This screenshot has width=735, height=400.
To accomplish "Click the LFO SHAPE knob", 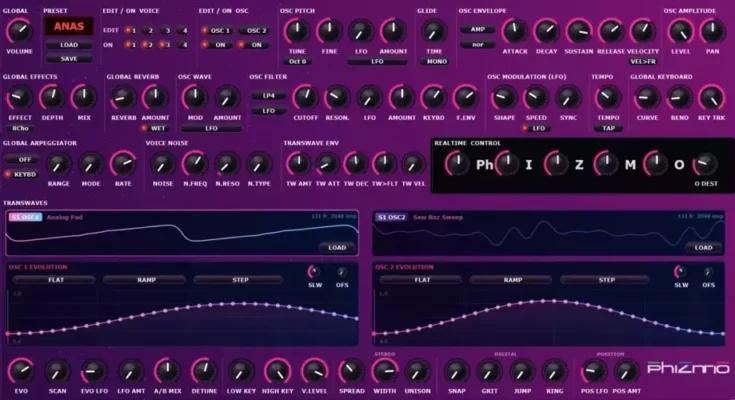I will click(x=504, y=98).
